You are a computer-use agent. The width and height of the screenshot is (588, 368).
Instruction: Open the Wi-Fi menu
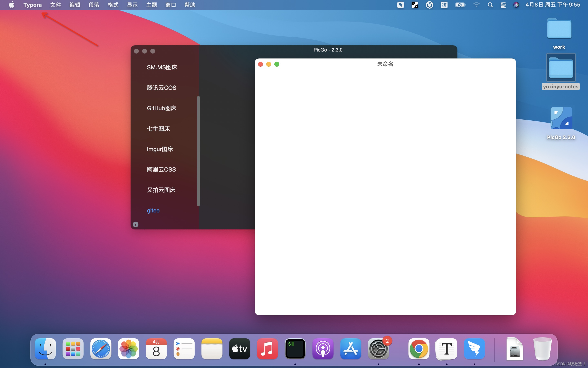point(476,5)
